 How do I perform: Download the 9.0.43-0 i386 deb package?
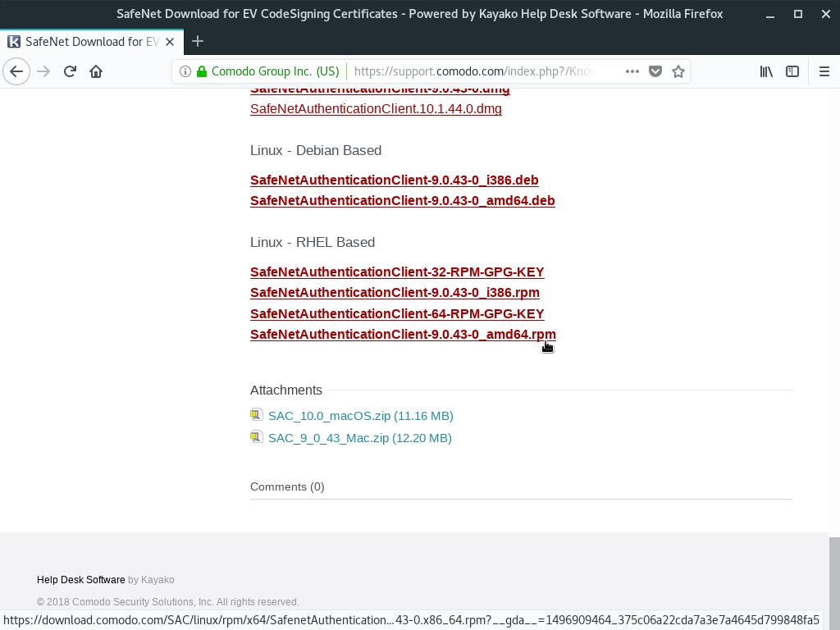pos(395,180)
